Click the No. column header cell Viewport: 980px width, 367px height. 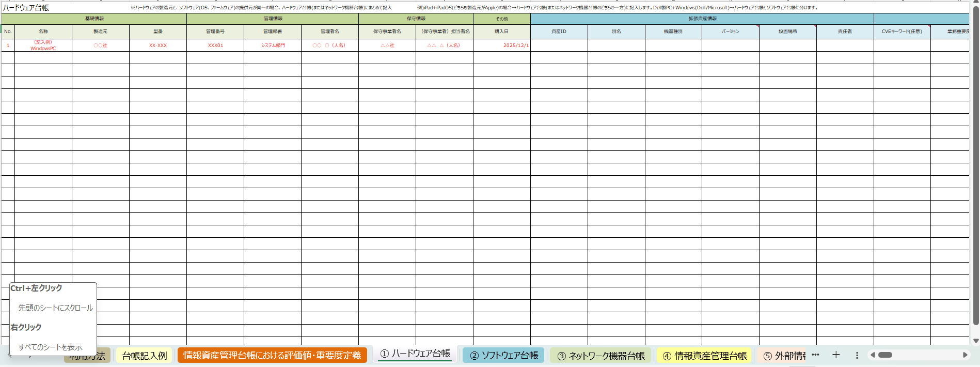click(x=8, y=32)
